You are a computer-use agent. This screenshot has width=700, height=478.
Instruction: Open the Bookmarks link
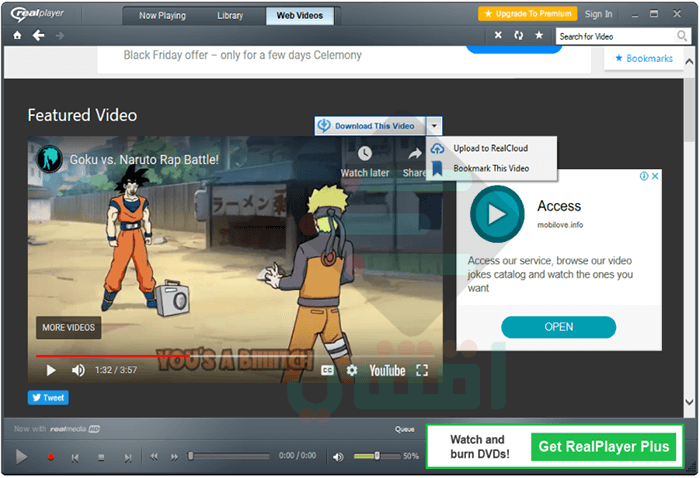click(x=644, y=58)
